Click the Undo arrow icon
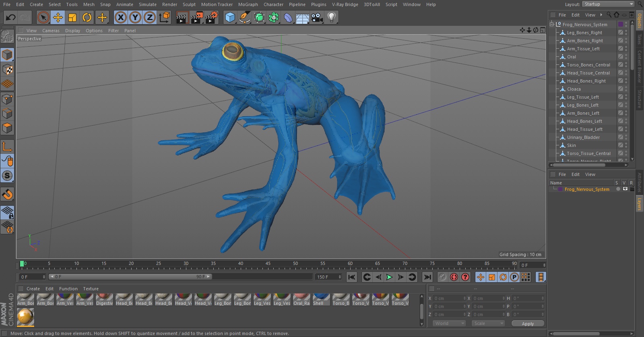The height and width of the screenshot is (337, 644). [10, 17]
